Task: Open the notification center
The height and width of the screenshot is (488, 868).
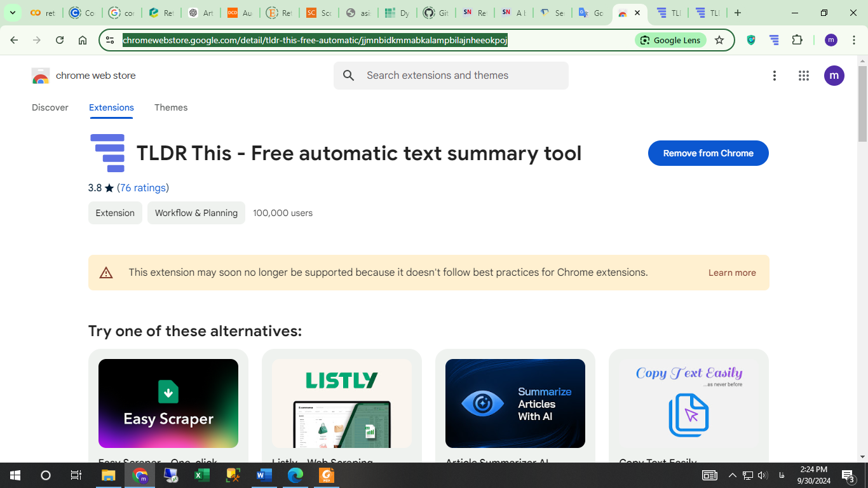Action: click(848, 475)
